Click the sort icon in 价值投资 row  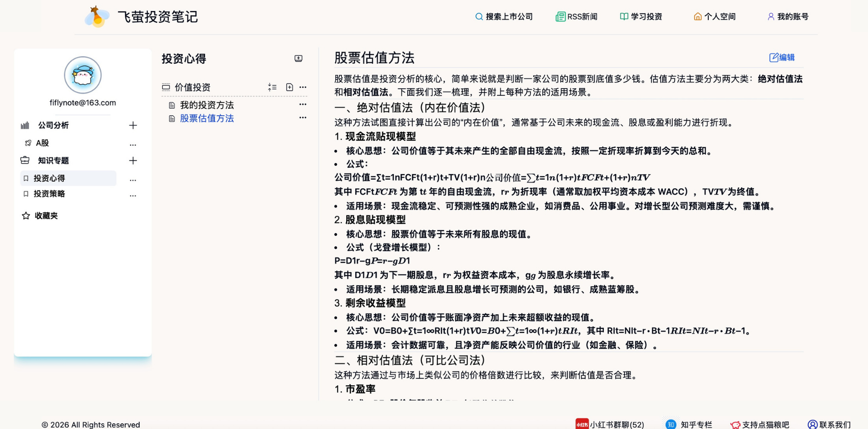[x=272, y=87]
